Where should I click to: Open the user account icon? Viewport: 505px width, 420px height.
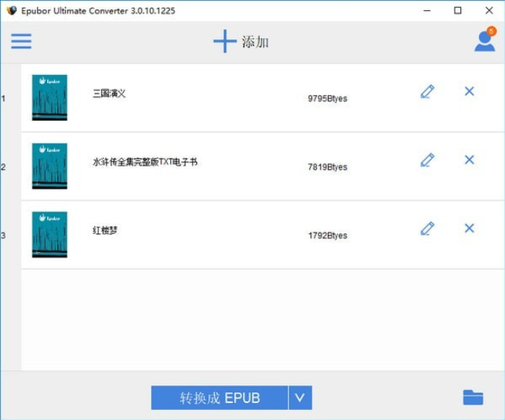pos(485,40)
